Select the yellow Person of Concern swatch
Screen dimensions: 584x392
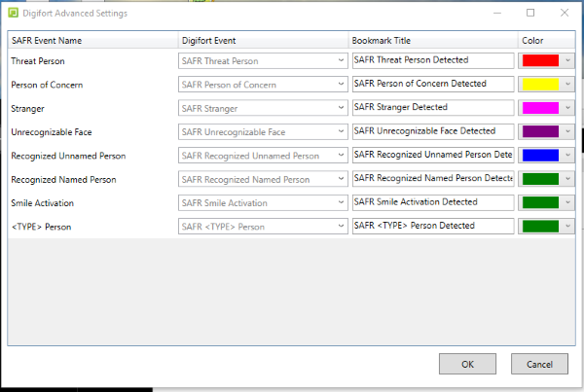[540, 84]
